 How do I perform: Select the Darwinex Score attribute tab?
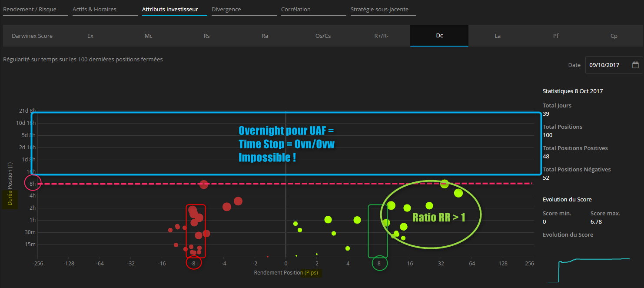[32, 36]
